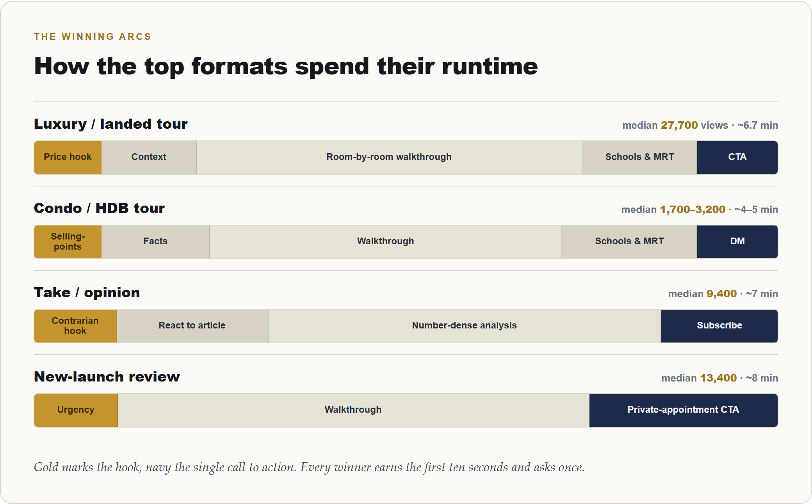Click the Price hook segment
The image size is (812, 504).
point(68,157)
